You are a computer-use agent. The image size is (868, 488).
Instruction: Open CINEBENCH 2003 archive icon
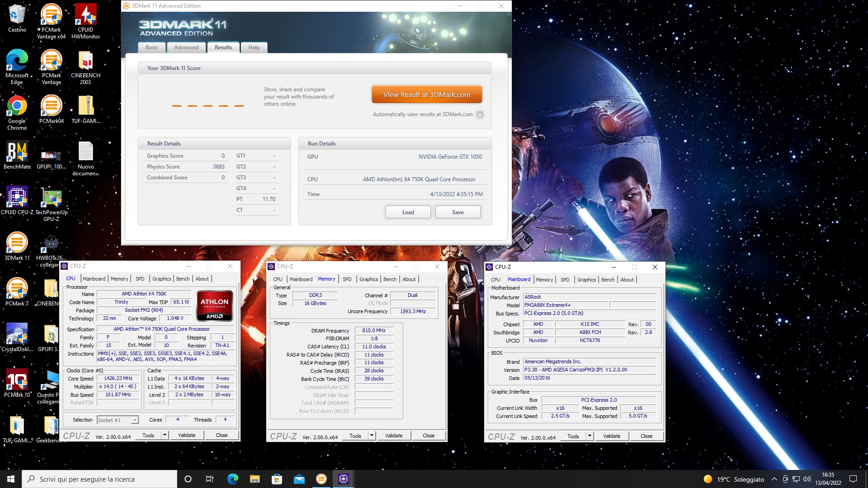(x=85, y=67)
